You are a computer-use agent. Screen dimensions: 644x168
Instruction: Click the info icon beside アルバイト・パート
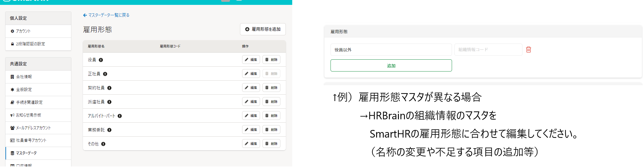120,116
